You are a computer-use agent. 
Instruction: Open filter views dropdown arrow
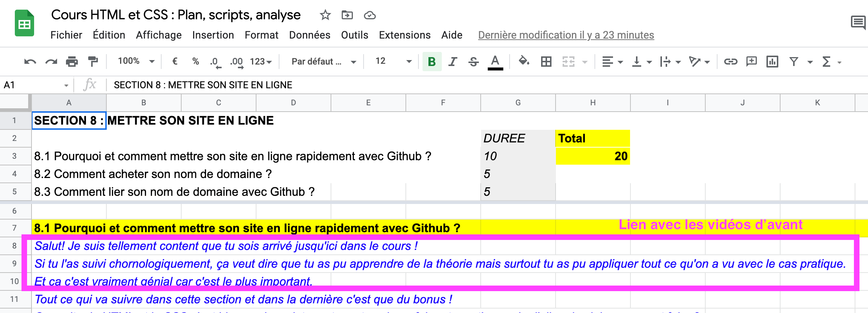click(x=810, y=62)
